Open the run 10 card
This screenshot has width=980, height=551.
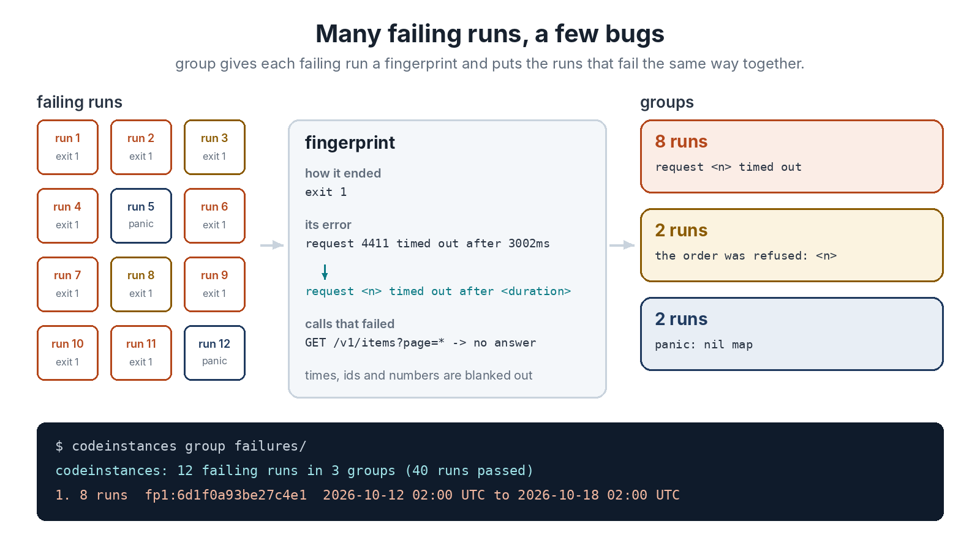pyautogui.click(x=67, y=353)
